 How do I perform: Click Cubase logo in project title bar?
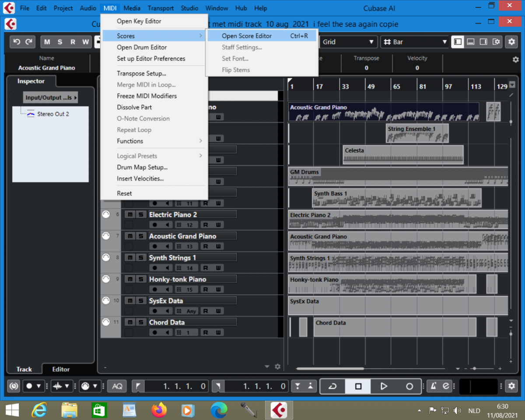tap(10, 24)
